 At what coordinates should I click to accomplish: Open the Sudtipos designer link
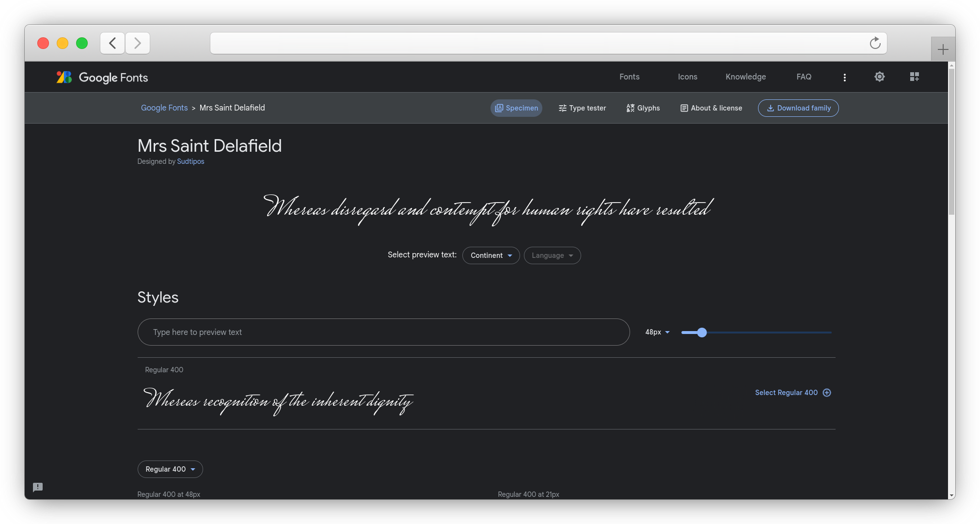pos(190,161)
